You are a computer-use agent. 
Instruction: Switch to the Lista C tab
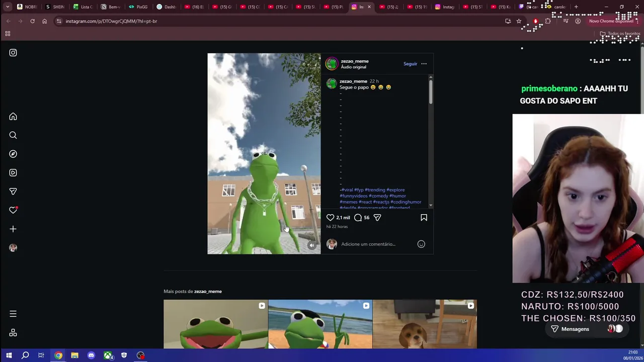click(x=84, y=7)
